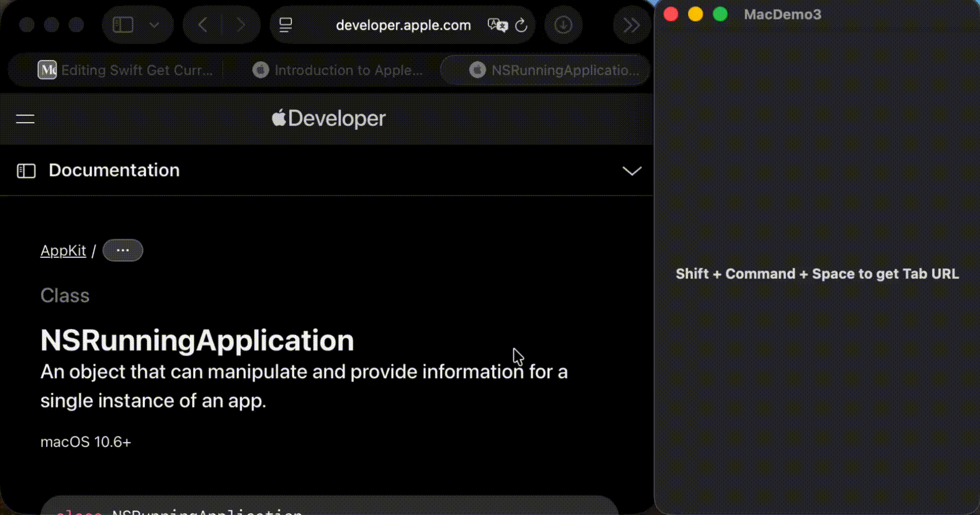980x515 pixels.
Task: Click the translate page icon
Action: click(x=497, y=25)
